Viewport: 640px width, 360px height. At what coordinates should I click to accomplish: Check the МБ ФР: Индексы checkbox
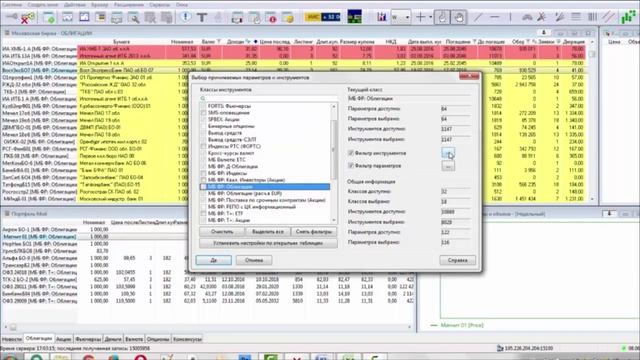[203, 173]
